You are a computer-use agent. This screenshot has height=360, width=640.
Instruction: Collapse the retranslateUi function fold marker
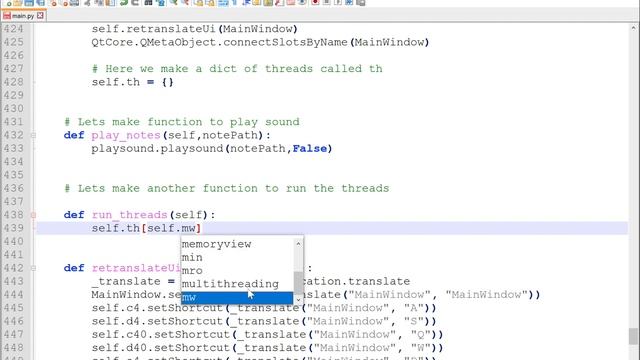[33, 268]
